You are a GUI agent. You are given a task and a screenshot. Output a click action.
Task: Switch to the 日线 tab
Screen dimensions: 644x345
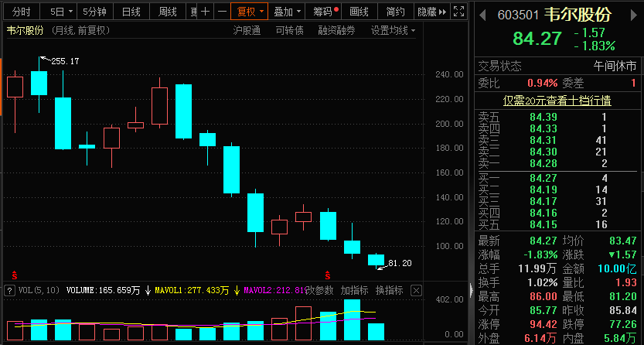pyautogui.click(x=131, y=12)
